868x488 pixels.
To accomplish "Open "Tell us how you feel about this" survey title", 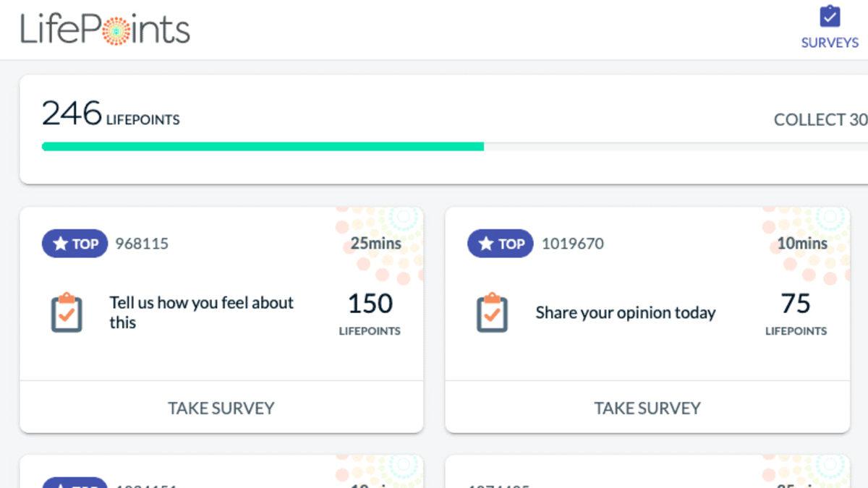I will coord(201,312).
